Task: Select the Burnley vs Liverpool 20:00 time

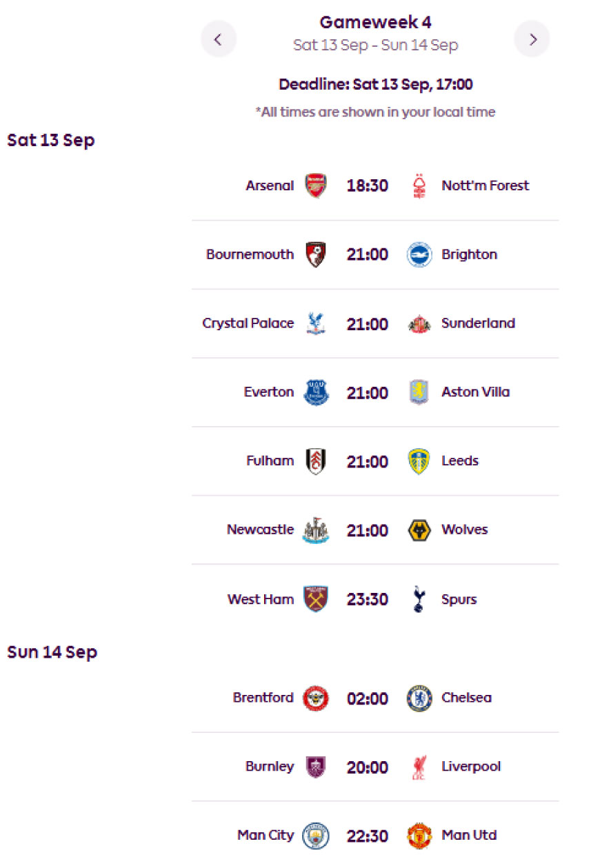Action: (368, 767)
